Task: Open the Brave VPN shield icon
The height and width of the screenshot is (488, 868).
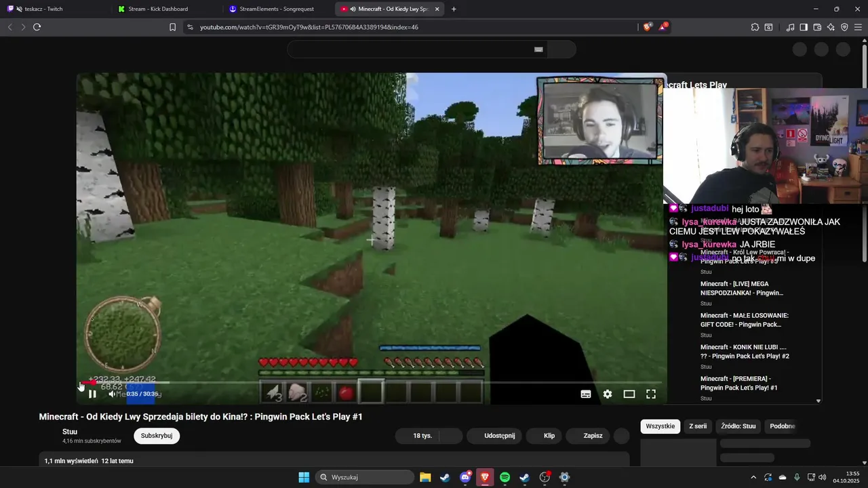Action: click(844, 27)
